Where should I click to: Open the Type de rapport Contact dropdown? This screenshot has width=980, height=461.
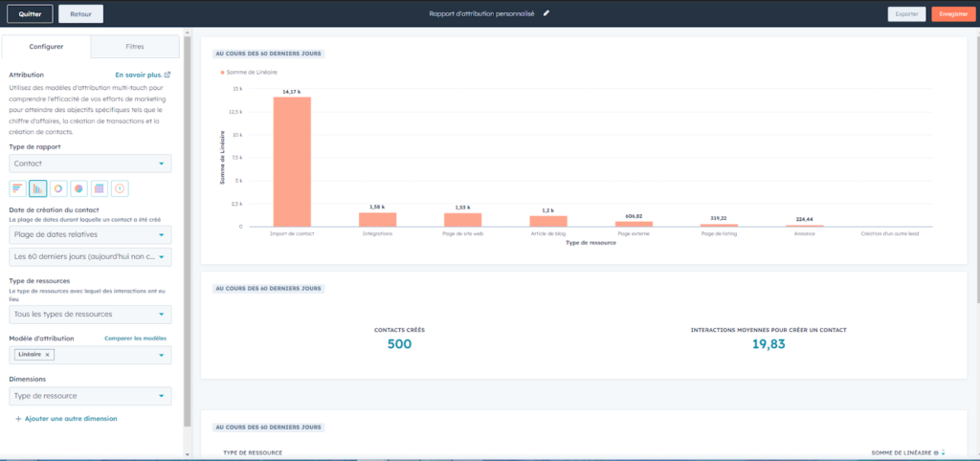91,164
